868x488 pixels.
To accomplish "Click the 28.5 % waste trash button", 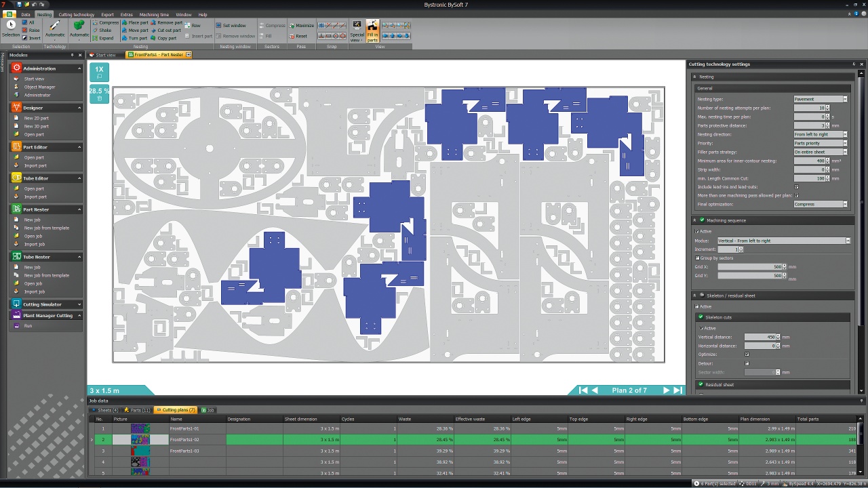I will click(99, 94).
